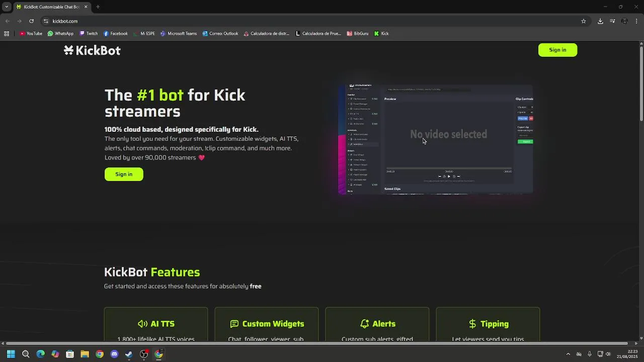644x362 pixels.
Task: Open the BibGuru bookmark
Action: tap(358, 34)
